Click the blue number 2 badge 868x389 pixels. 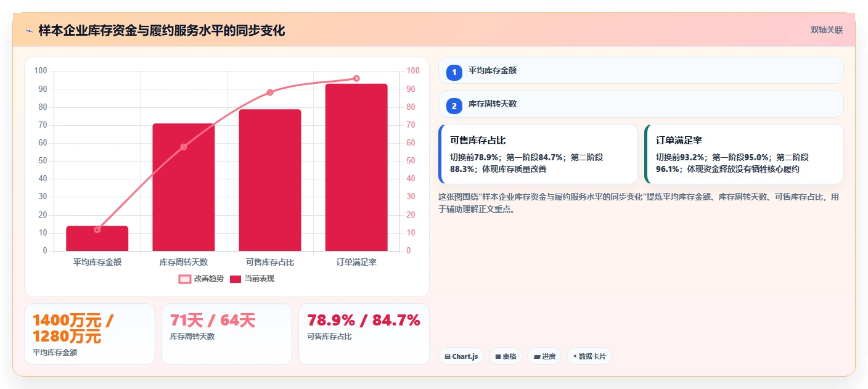coord(454,106)
